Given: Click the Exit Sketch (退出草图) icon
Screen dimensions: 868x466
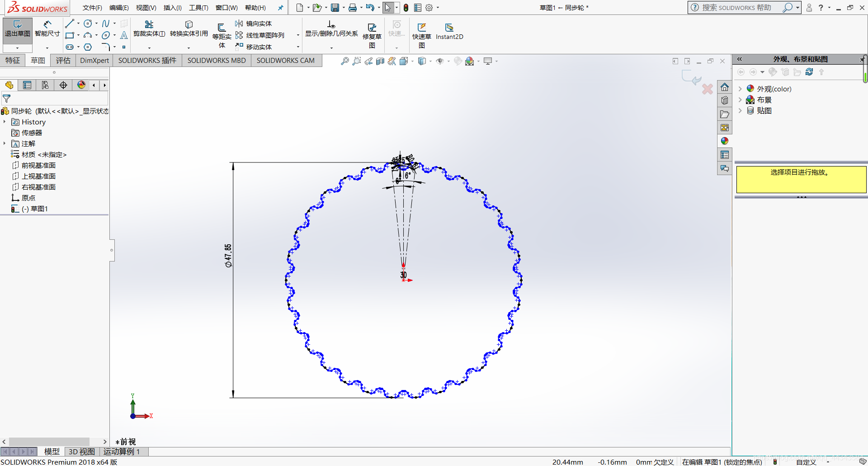Looking at the screenshot, I should coord(17,28).
